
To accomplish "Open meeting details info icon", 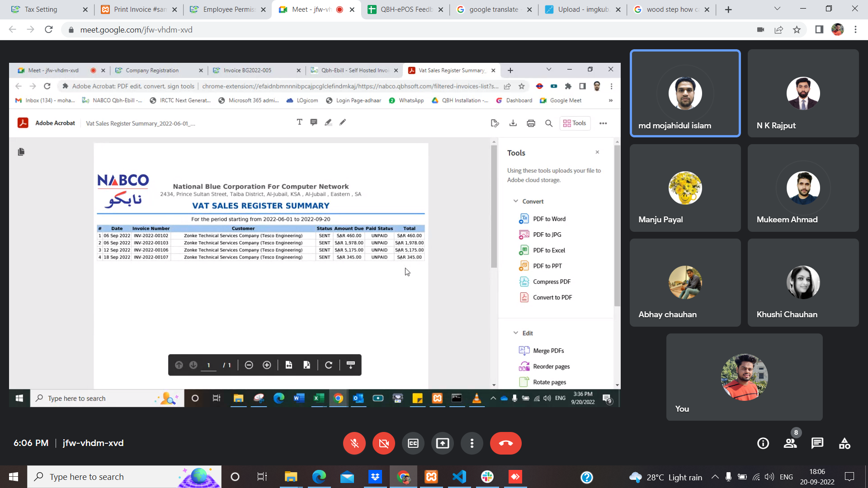I will (x=763, y=443).
